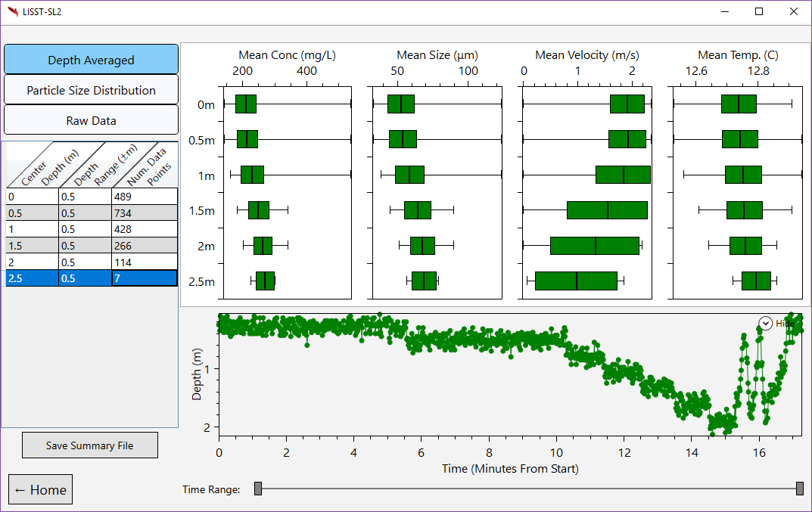Click the Save Summary File button

tap(89, 445)
